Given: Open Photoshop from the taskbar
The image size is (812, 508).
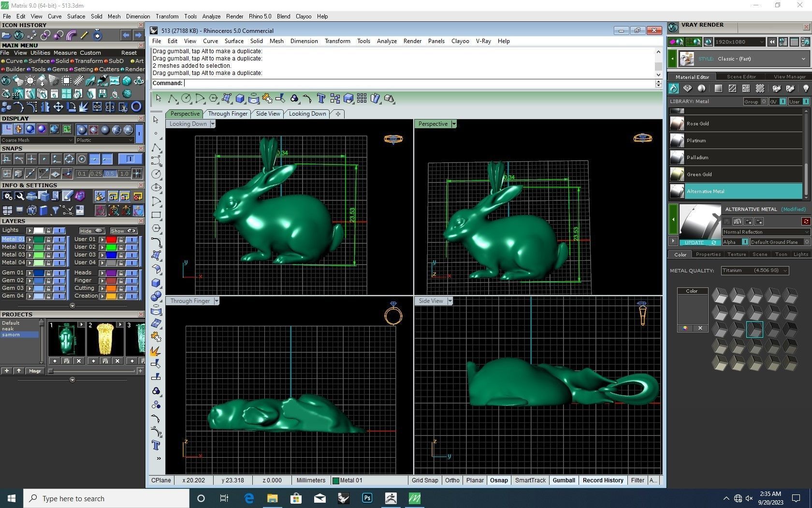Looking at the screenshot, I should (x=367, y=498).
